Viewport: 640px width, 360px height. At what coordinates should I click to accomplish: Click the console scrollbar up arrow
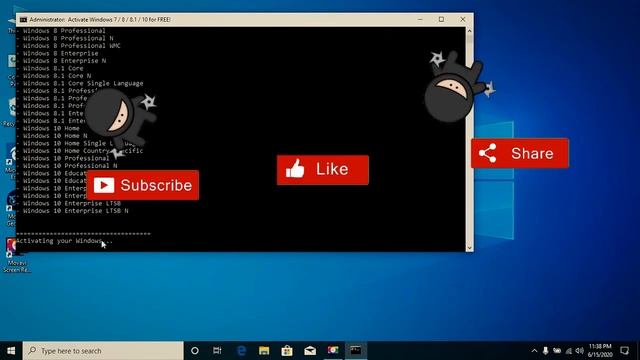(x=469, y=31)
